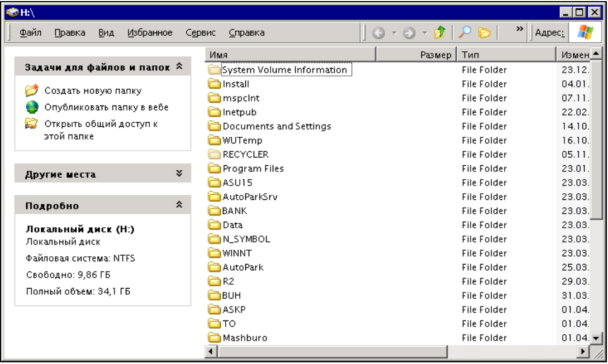The image size is (608, 364).
Task: Sort files by the Тип column header
Action: (x=506, y=55)
